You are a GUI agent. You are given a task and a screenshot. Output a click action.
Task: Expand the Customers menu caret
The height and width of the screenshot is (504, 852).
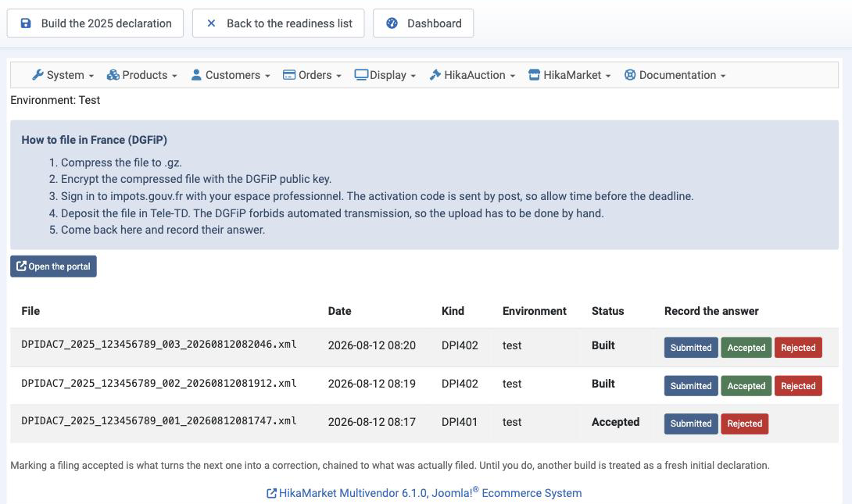click(267, 76)
